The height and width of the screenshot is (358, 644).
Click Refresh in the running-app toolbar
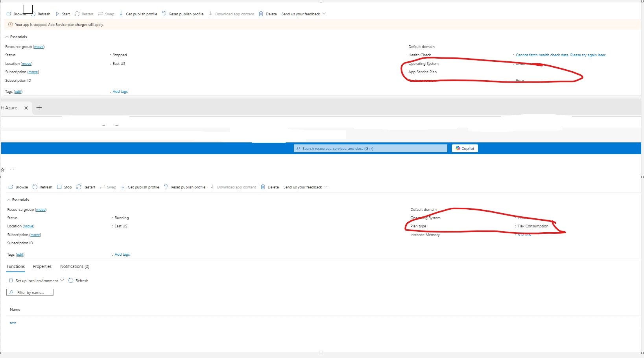tap(42, 187)
